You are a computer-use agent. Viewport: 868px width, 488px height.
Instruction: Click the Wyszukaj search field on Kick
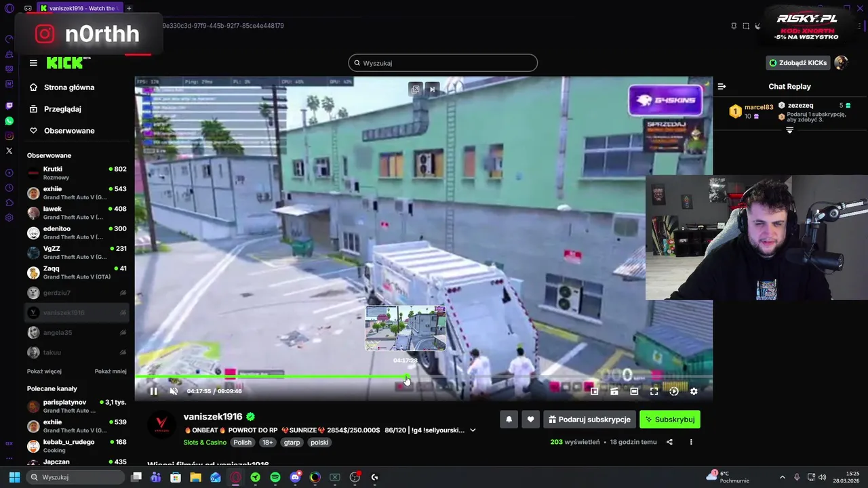coord(443,63)
